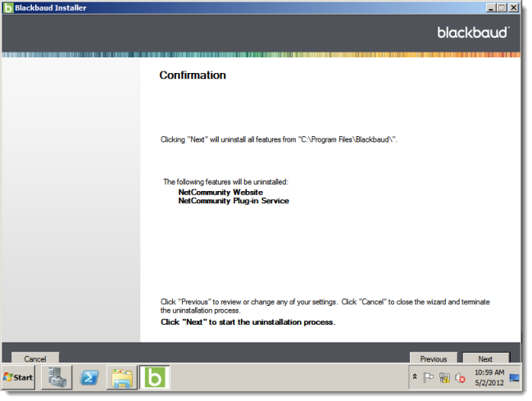Select the "NetCommunity Plug-in Service" text
The width and height of the screenshot is (532, 401).
coord(234,201)
